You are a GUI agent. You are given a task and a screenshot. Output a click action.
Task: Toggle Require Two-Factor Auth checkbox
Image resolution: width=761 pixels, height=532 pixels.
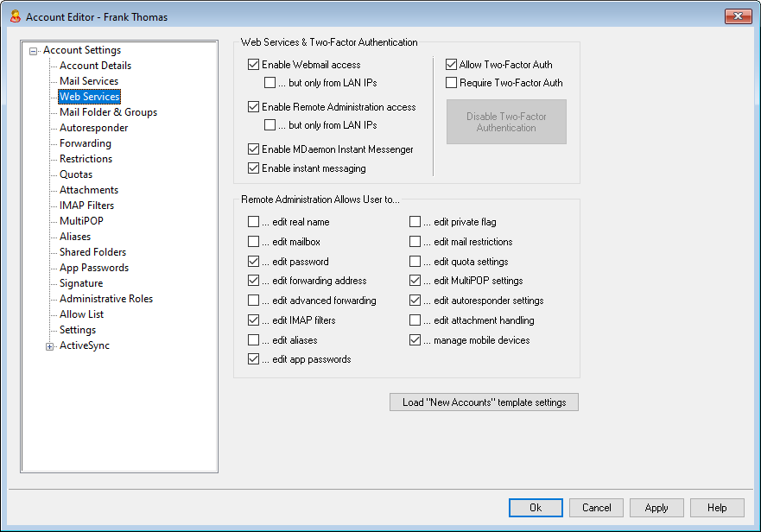(452, 83)
